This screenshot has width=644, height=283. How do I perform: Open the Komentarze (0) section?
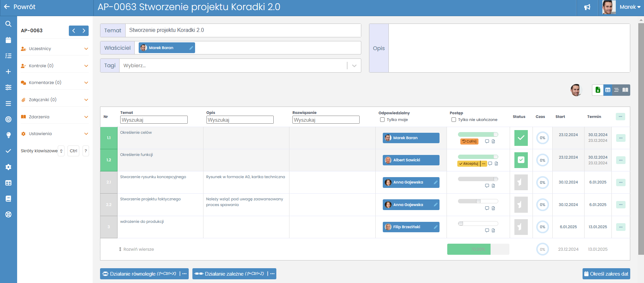[x=54, y=83]
